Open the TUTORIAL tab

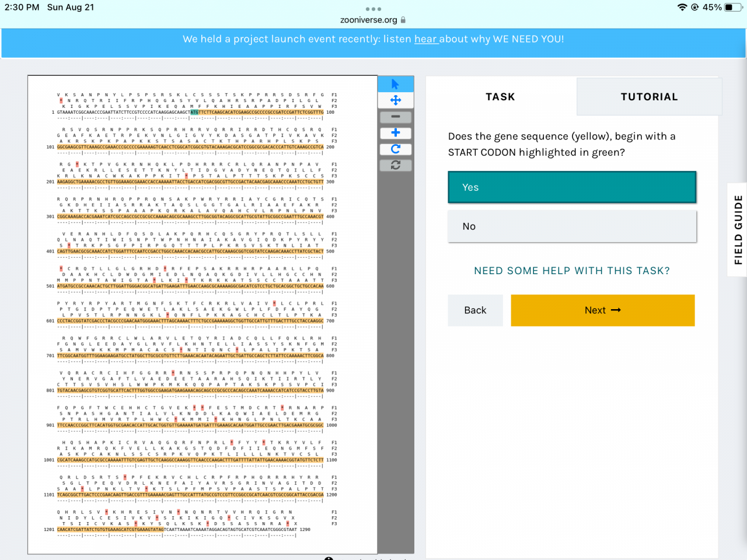(x=649, y=97)
